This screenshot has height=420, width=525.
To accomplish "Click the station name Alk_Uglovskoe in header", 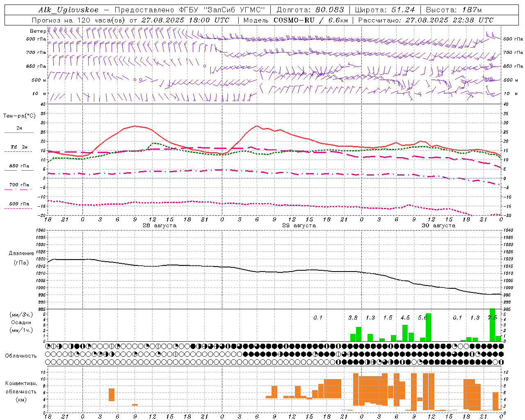I will (x=68, y=10).
